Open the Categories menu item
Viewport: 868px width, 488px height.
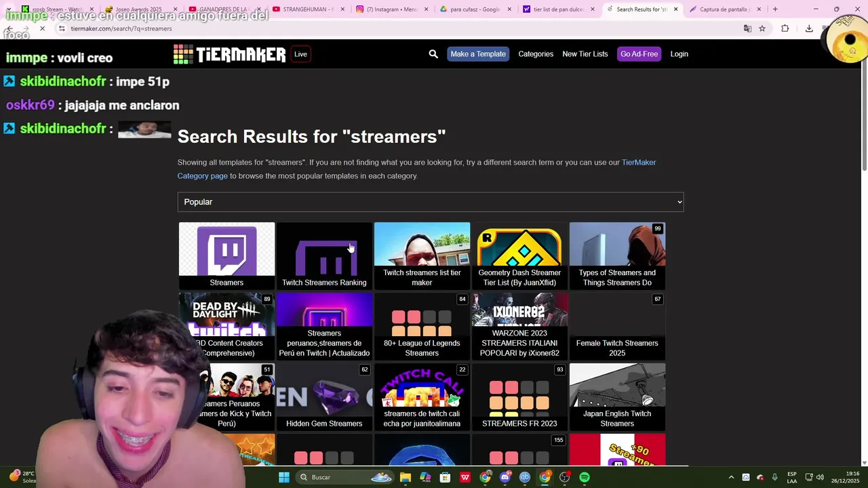pyautogui.click(x=536, y=54)
